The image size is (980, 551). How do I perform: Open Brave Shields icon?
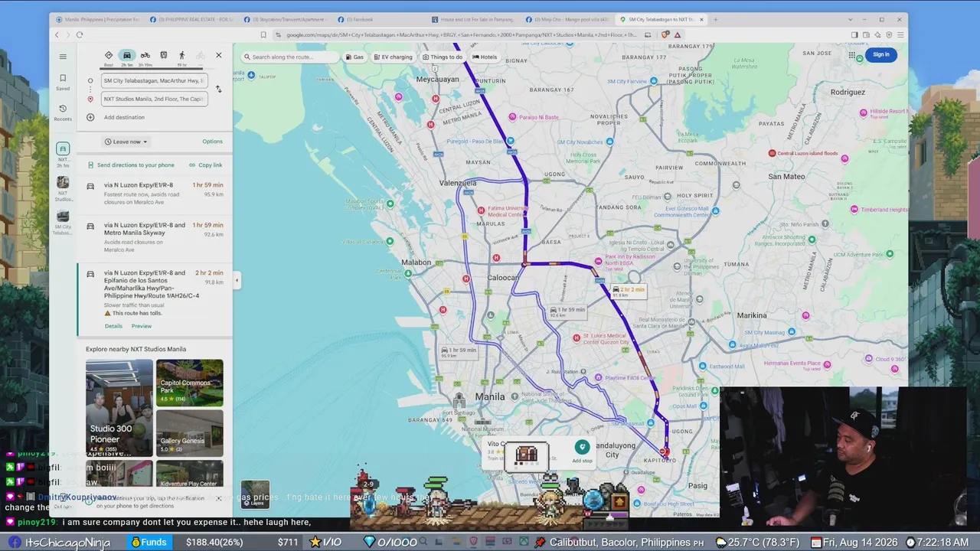point(666,34)
